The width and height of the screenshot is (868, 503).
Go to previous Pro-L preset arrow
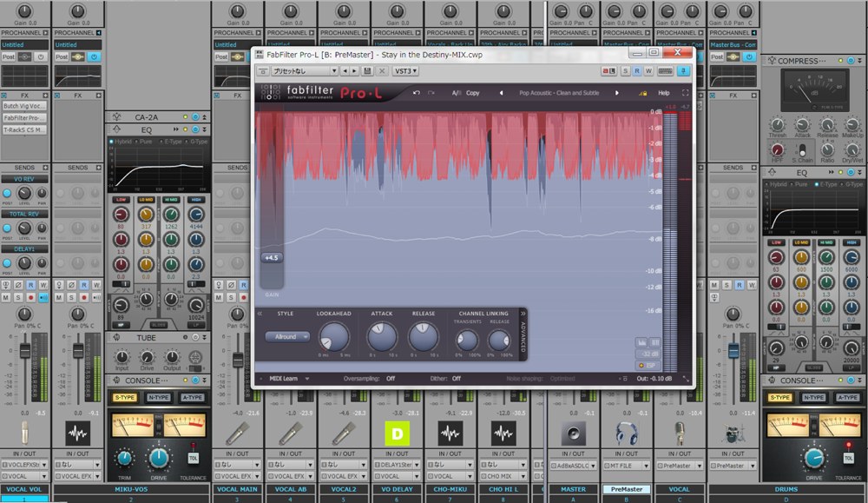coord(502,93)
